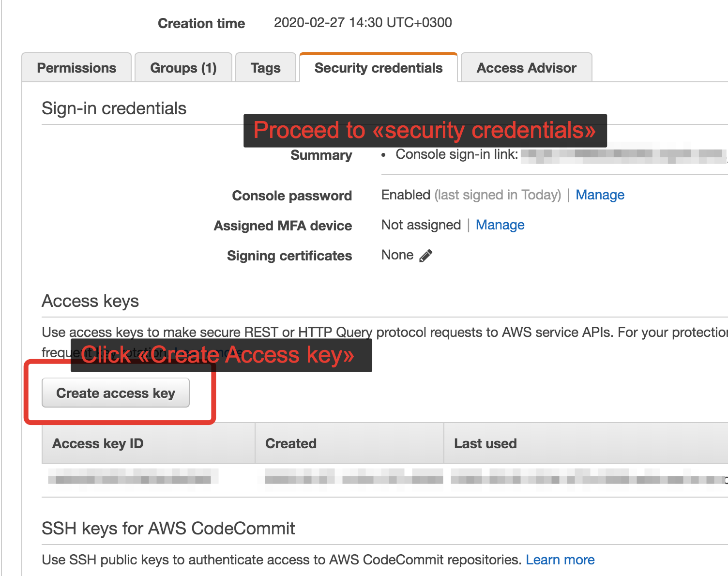Open the Access Advisor tab
The image size is (728, 576).
tap(527, 68)
